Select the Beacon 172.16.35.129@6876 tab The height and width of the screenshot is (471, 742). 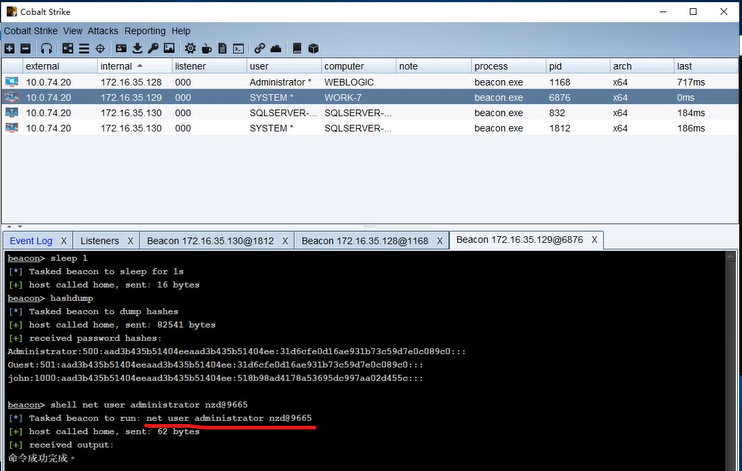click(x=520, y=240)
